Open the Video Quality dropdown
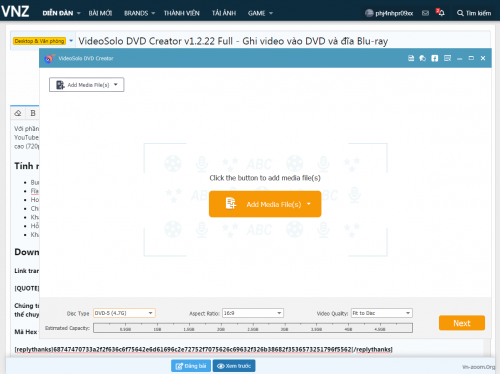Screen dimensions: 500x374 coord(382,313)
